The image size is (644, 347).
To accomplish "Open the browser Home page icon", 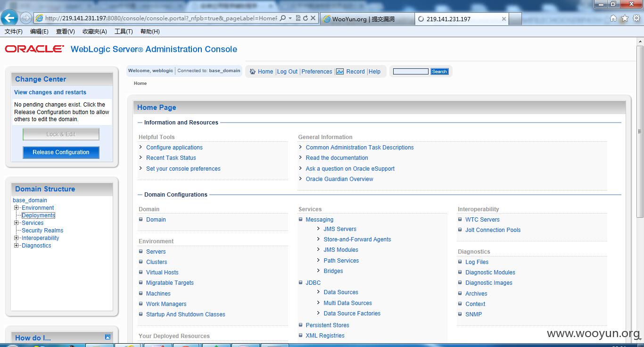I will pos(613,18).
